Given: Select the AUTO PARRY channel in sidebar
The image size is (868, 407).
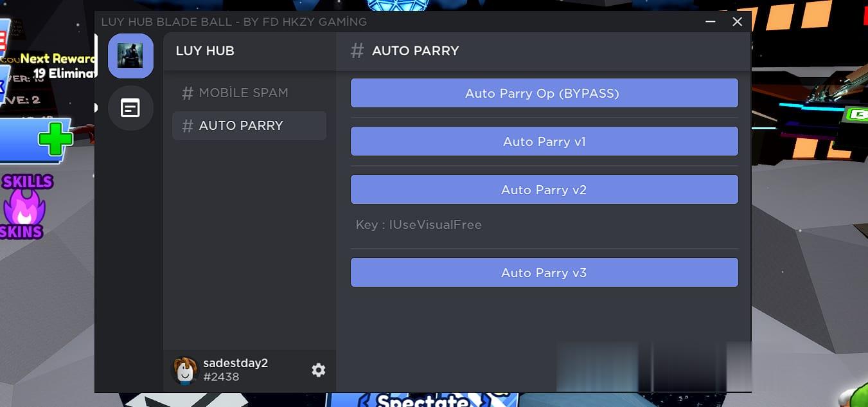Looking at the screenshot, I should click(x=249, y=125).
